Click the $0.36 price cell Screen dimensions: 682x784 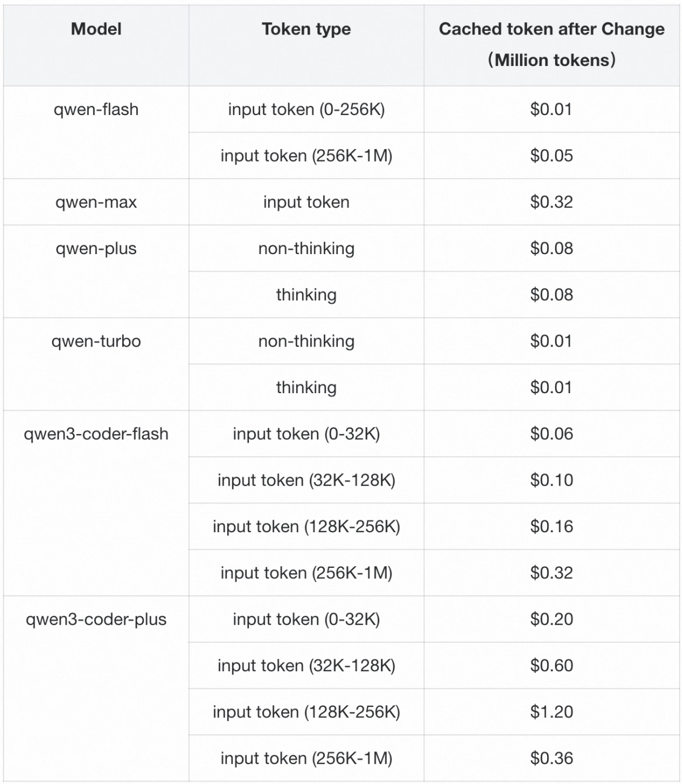pos(551,758)
